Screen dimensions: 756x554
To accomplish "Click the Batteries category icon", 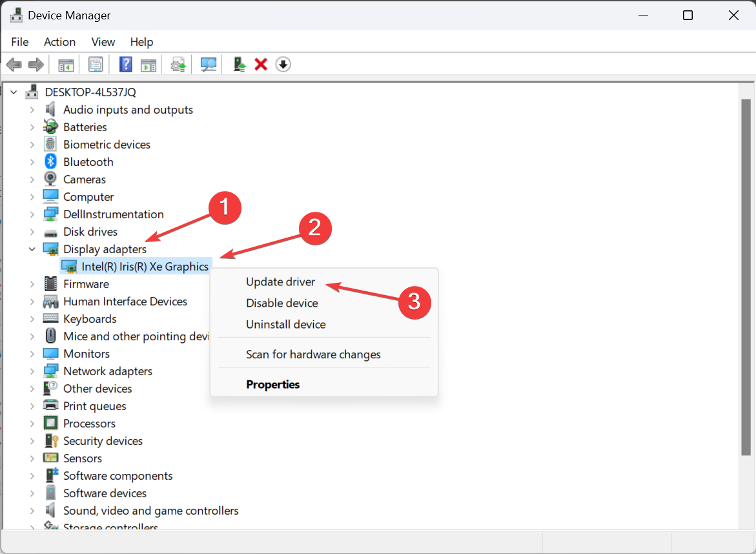I will 50,127.
